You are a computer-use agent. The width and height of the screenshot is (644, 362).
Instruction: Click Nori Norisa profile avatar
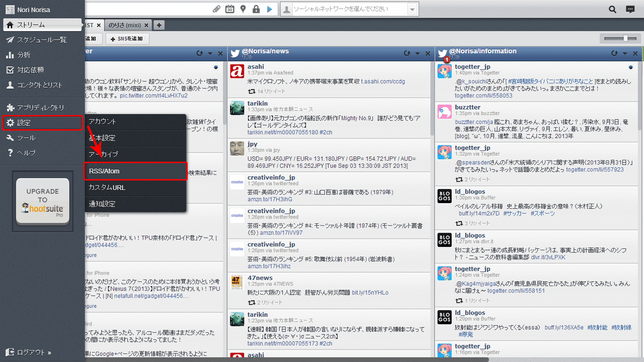[10, 10]
